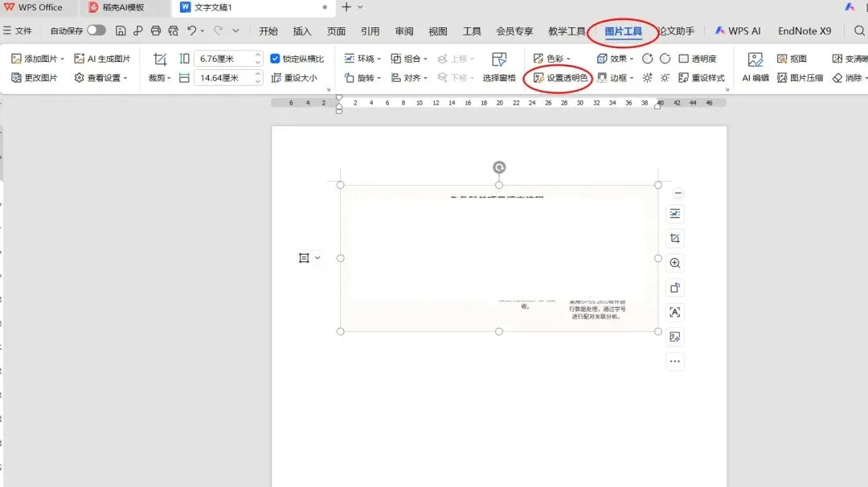Click 透明度 transparency option

[698, 59]
